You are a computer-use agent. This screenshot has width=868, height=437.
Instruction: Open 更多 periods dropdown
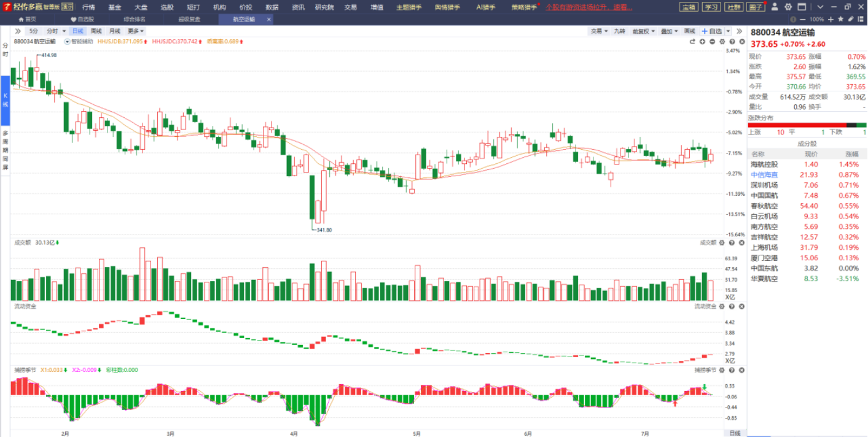pos(136,31)
